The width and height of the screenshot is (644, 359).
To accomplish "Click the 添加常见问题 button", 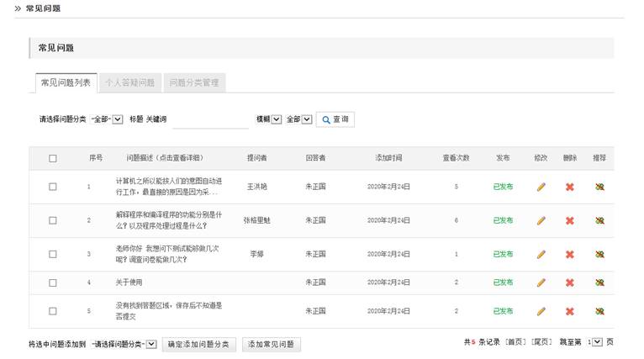I will pos(271,345).
